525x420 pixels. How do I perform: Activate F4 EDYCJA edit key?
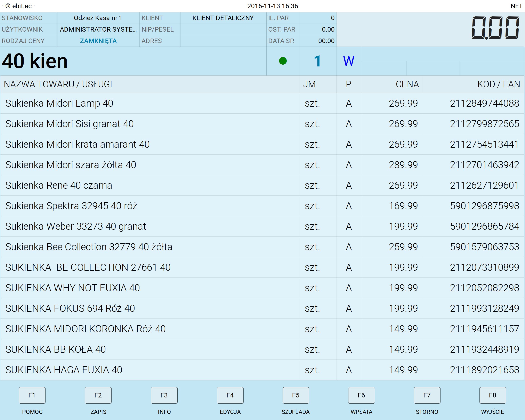click(230, 395)
